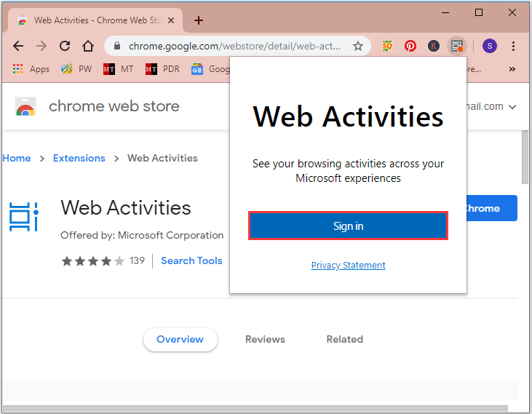This screenshot has height=414, width=532.
Task: Open the S profile avatar
Action: [x=490, y=46]
